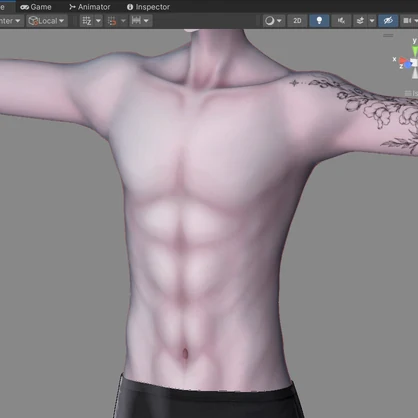Toggle scene effects layers icon
The width and height of the screenshot is (418, 418).
coord(360,21)
